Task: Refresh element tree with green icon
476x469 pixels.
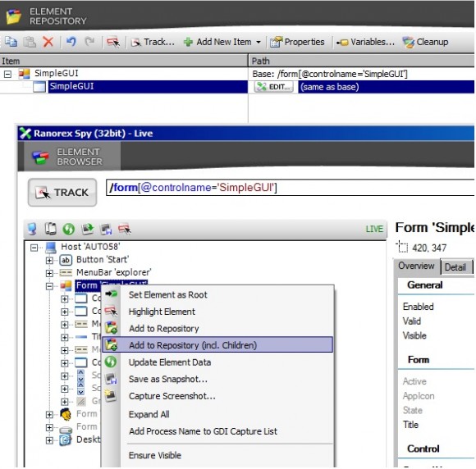Action: [x=69, y=229]
